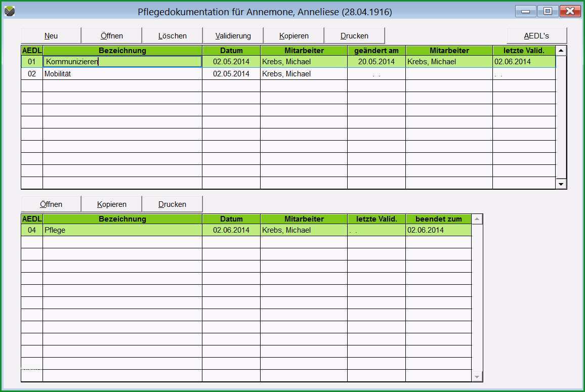585x392 pixels.
Task: Click the Bezeichnung header of upper table
Action: click(122, 51)
